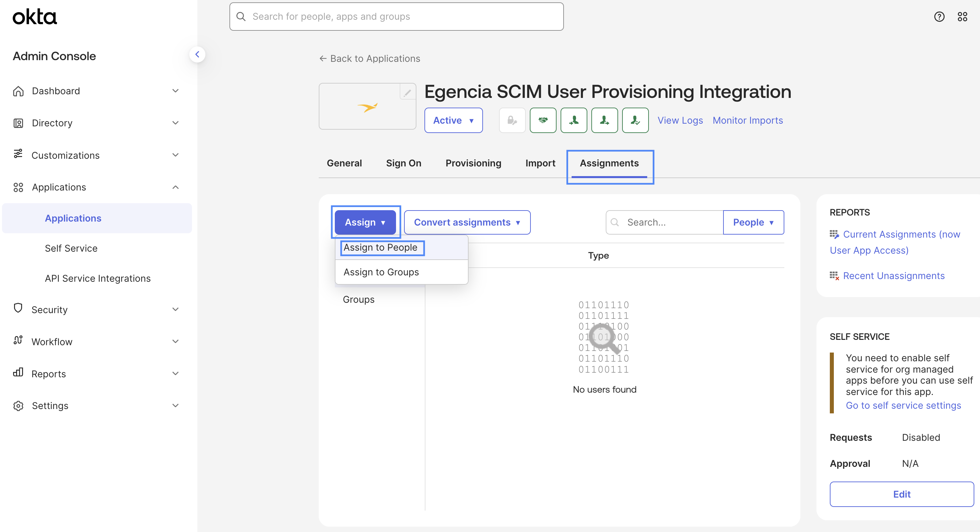Click the assignments Search... field
The width and height of the screenshot is (980, 532).
click(665, 222)
